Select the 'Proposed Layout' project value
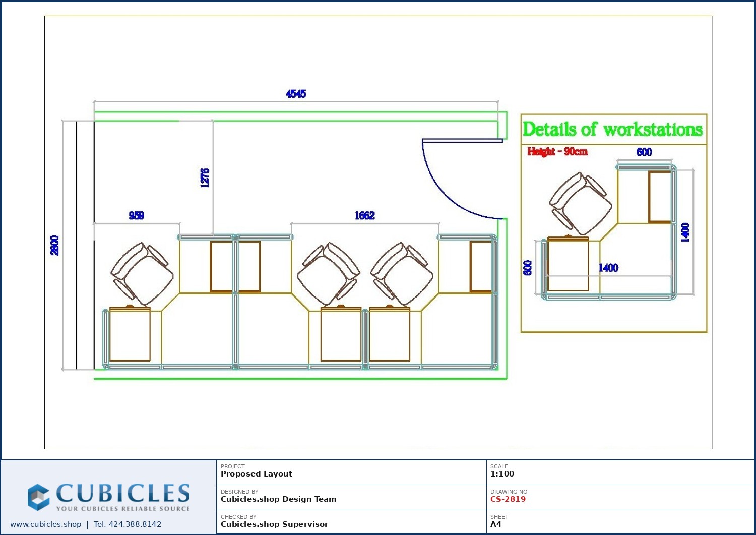Screen dimensions: 756x535 256,474
